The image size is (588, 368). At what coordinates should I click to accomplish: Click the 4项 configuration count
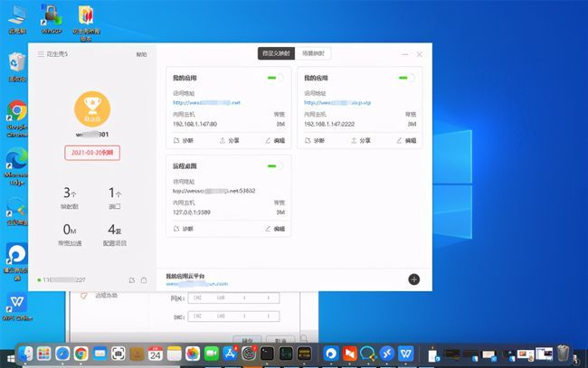(x=115, y=229)
